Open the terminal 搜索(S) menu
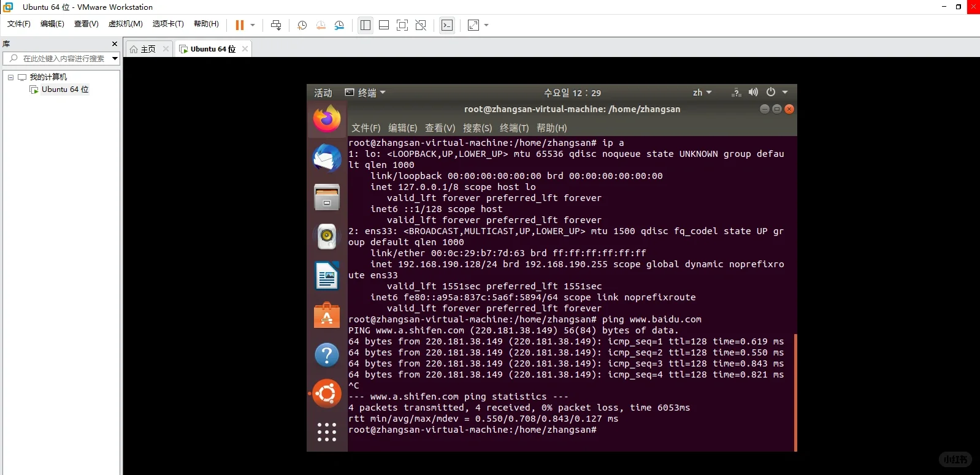The image size is (980, 475). (478, 128)
